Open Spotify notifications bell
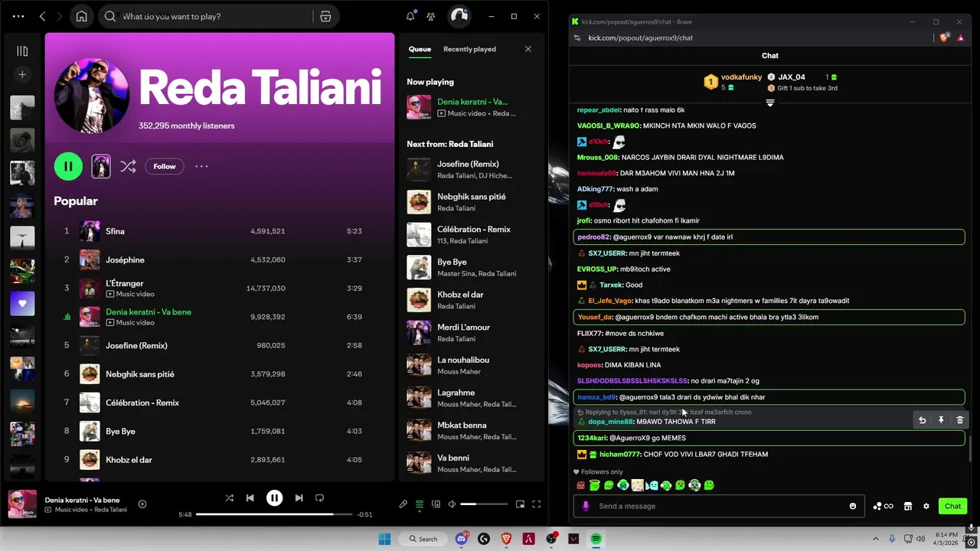 pos(410,16)
